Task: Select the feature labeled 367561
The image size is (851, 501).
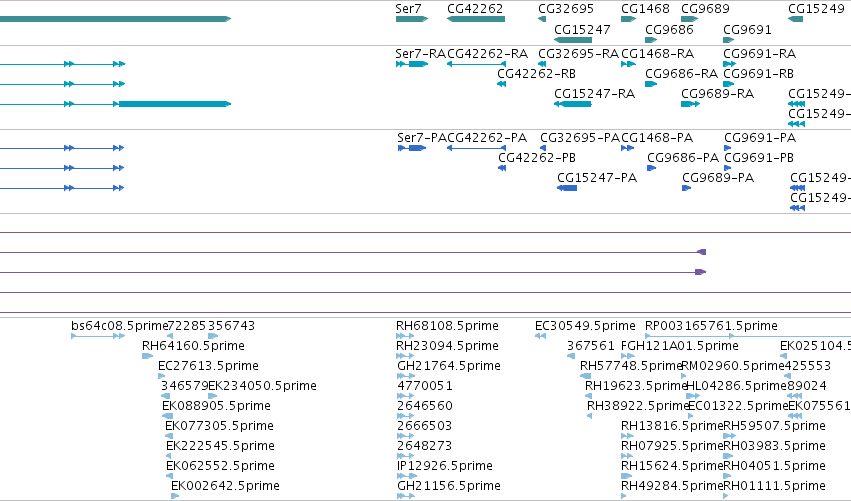Action: (x=590, y=346)
